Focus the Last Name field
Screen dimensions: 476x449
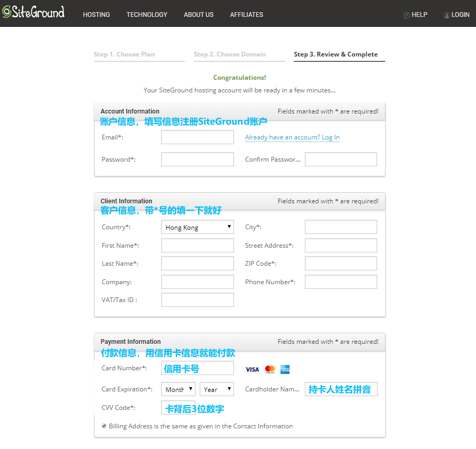(198, 264)
